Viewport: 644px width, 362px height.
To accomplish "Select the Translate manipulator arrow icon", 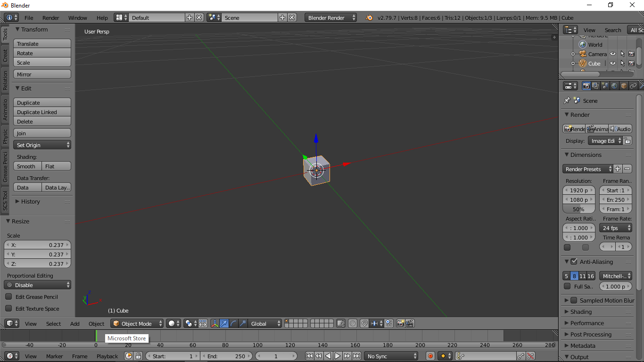I will pyautogui.click(x=224, y=323).
